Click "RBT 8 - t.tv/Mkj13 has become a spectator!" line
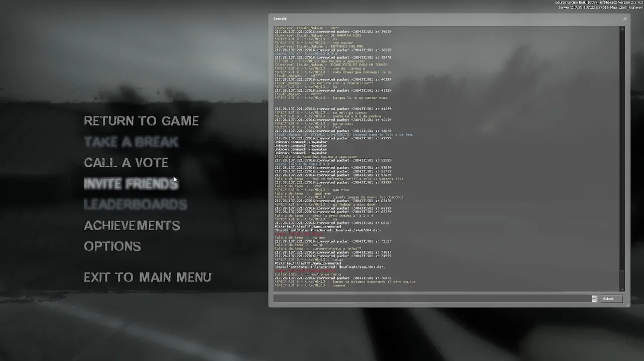This screenshot has height=361, width=644. 321,61
